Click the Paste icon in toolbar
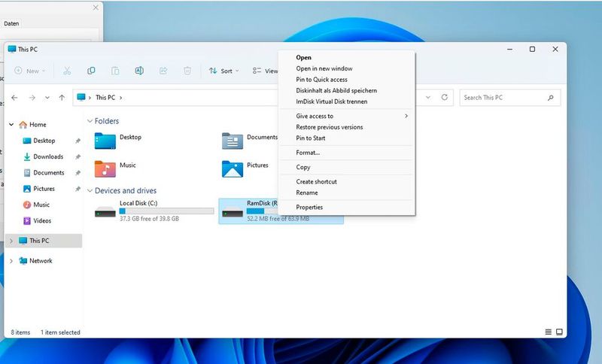602x364 pixels. pos(115,71)
